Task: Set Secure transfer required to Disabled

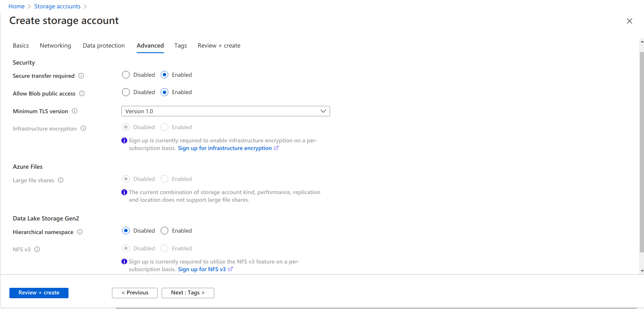Action: click(x=126, y=75)
